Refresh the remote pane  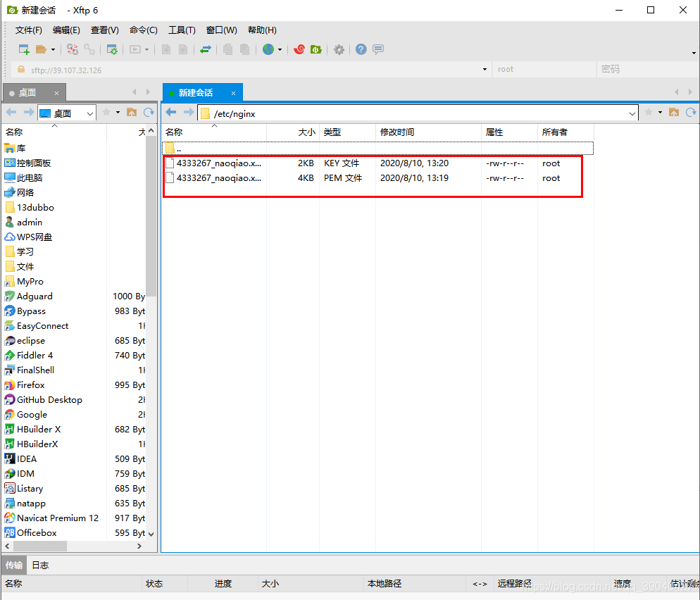[691, 112]
